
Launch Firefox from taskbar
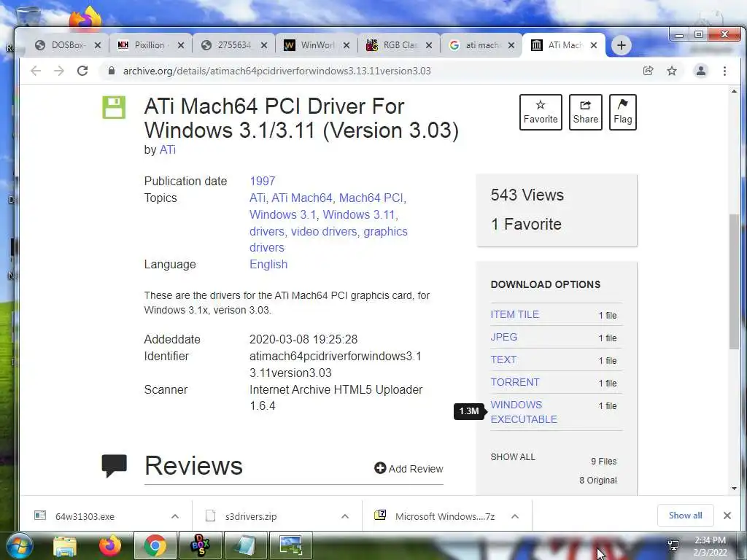point(109,545)
